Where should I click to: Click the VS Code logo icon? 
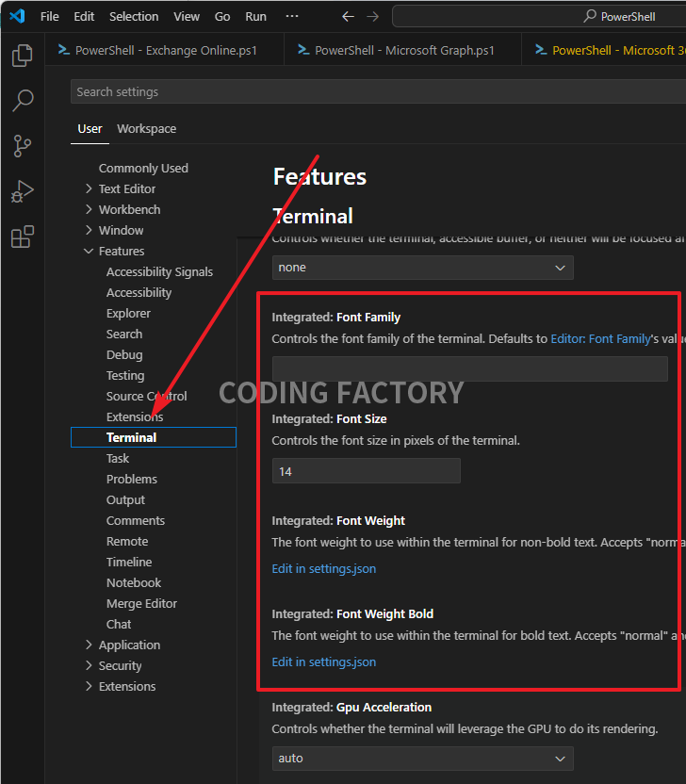pos(17,17)
